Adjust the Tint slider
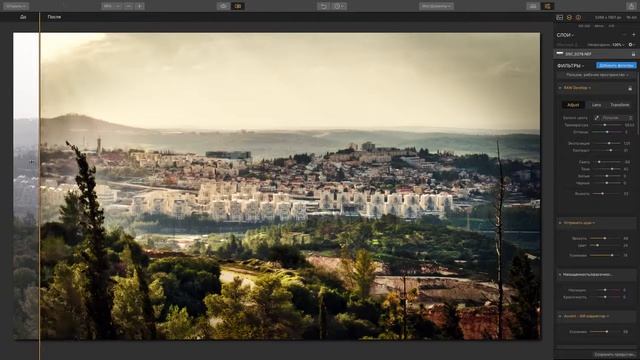 click(606, 132)
